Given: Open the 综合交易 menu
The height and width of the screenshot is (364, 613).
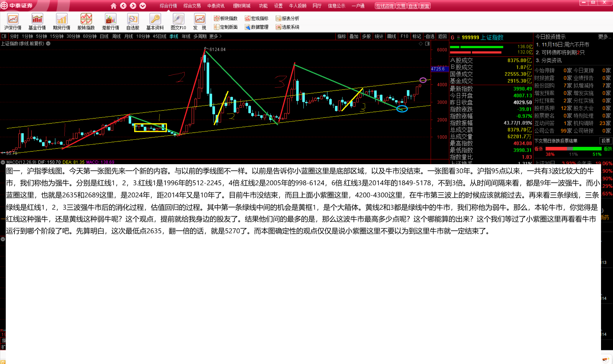Looking at the screenshot, I should [x=192, y=6].
